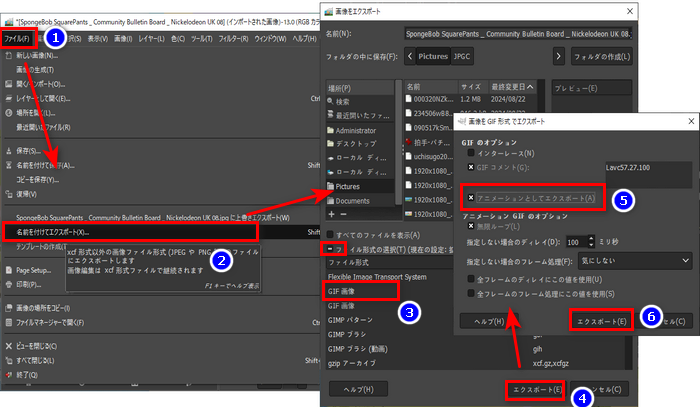Click the Administrator folder icon in places
The width and height of the screenshot is (700, 407).
(329, 130)
